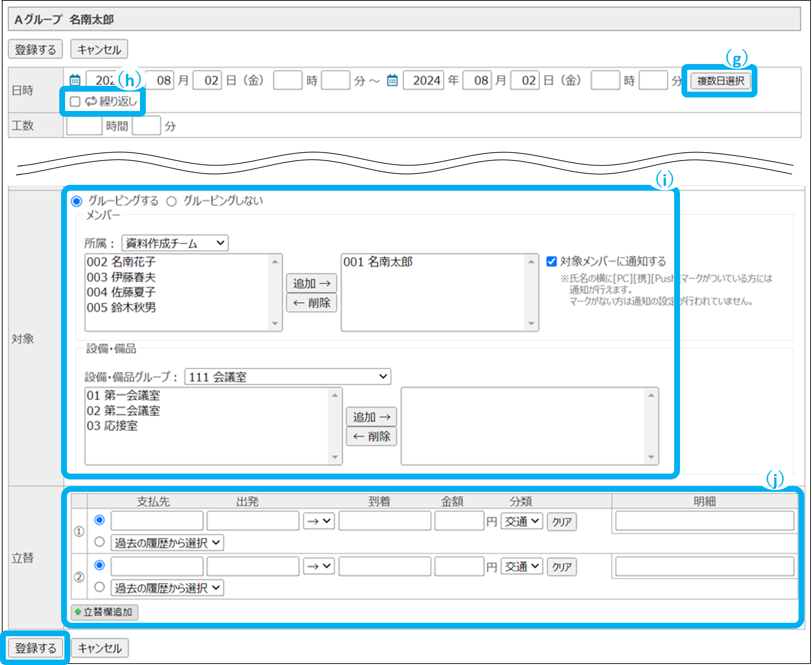The image size is (812, 665).
Task: Select 過去の履歴から選択 radio in row ①
Action: coord(100,542)
